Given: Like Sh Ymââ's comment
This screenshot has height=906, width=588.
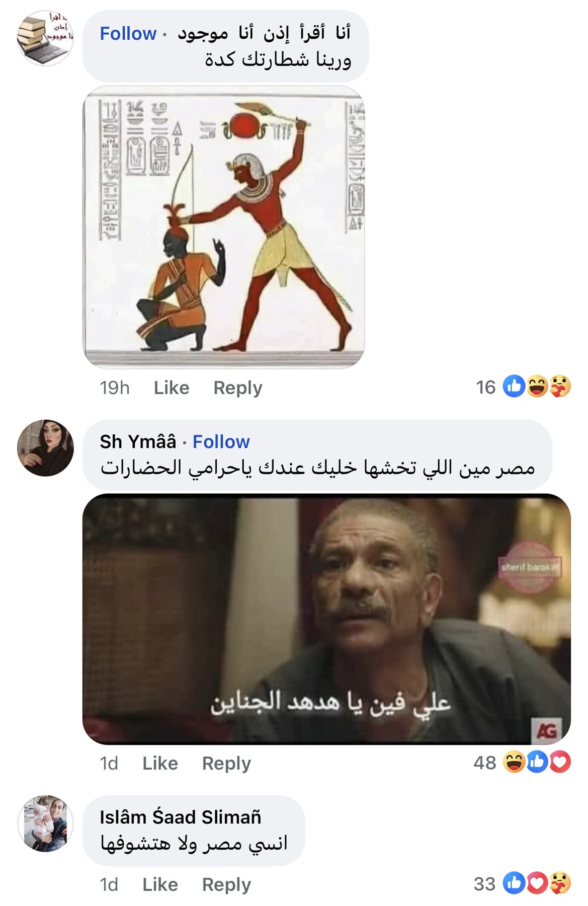Looking at the screenshot, I should (160, 763).
